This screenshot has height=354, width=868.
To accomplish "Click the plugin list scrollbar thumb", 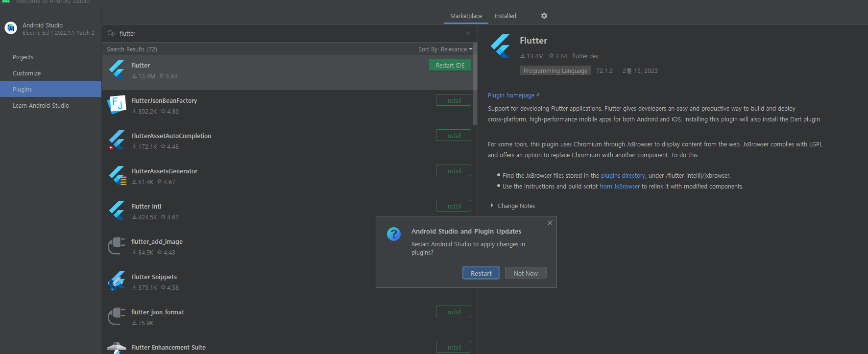I will 475,84.
